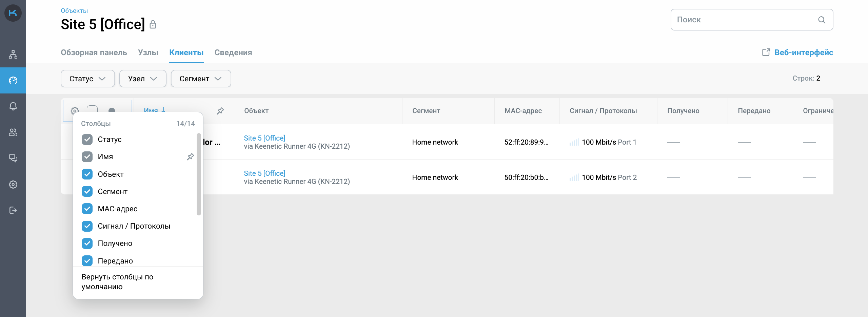The image size is (868, 317).
Task: Open the users sidebar icon
Action: coord(13,132)
